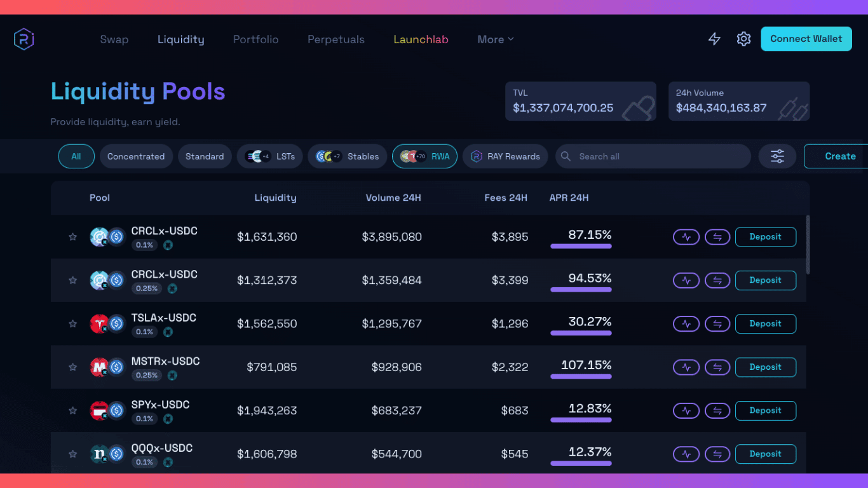Switch to the Portfolio tab

click(x=255, y=39)
